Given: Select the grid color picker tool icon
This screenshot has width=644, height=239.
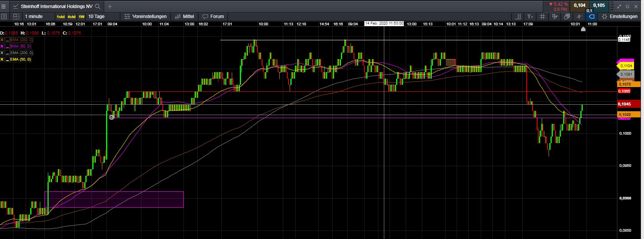Looking at the screenshot, I should (554, 16).
